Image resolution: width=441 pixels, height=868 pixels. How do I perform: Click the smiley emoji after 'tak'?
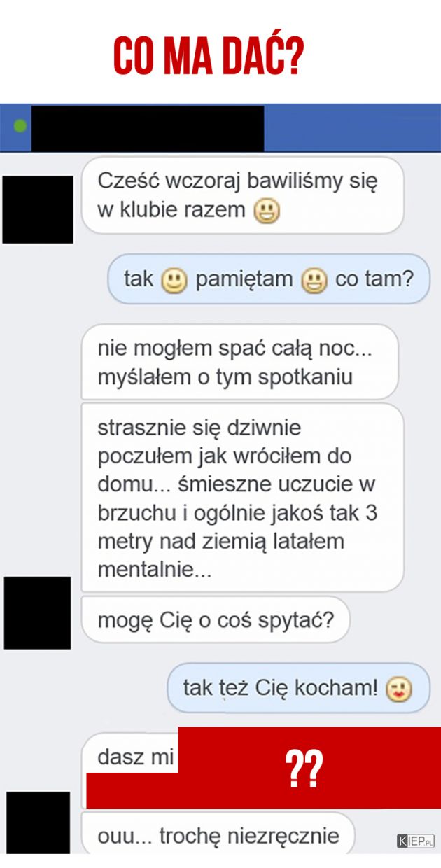(175, 280)
